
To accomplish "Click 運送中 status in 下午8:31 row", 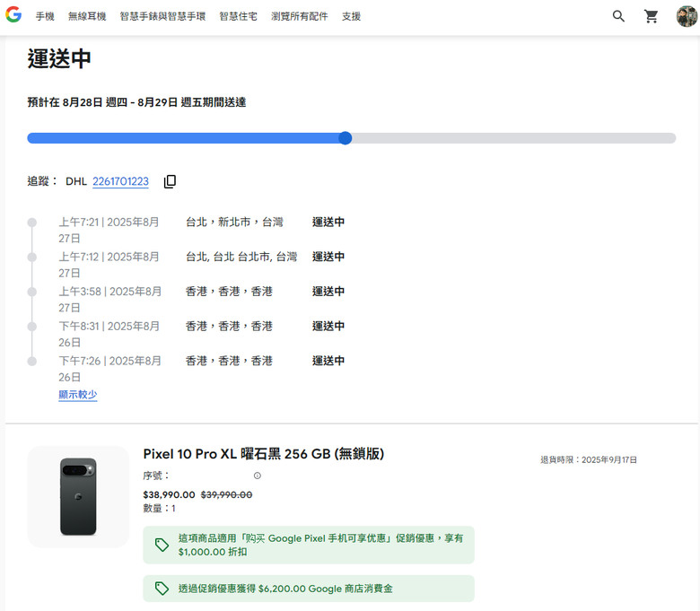I will click(x=328, y=327).
